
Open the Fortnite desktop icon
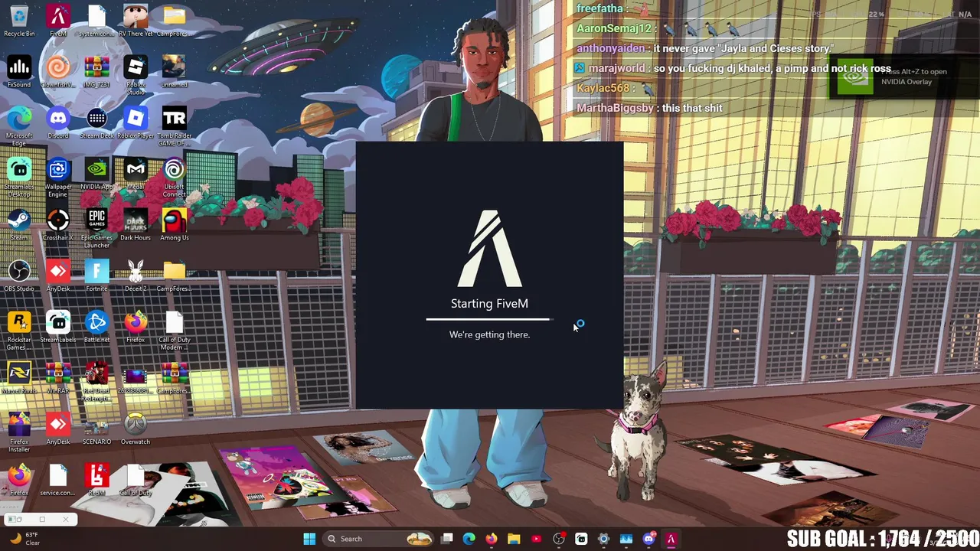[96, 276]
